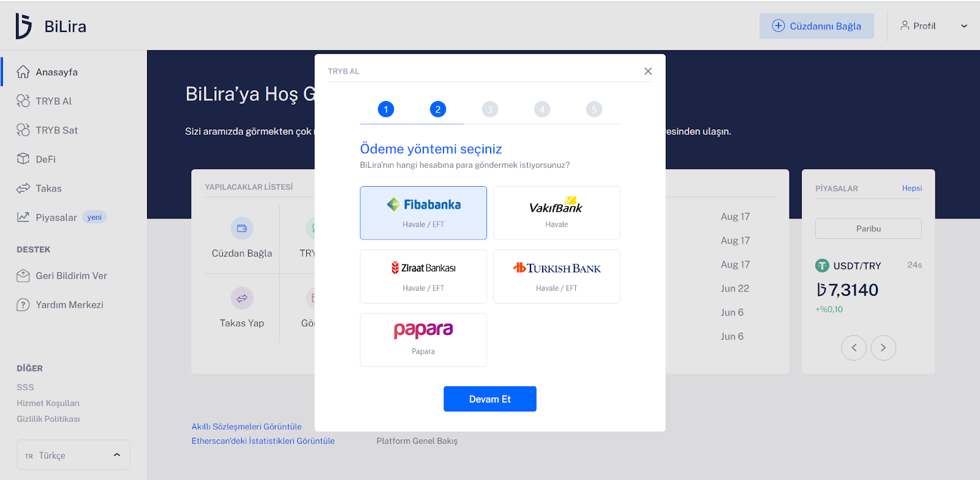Click the 24s timeframe label
This screenshot has height=480, width=980.
[914, 265]
